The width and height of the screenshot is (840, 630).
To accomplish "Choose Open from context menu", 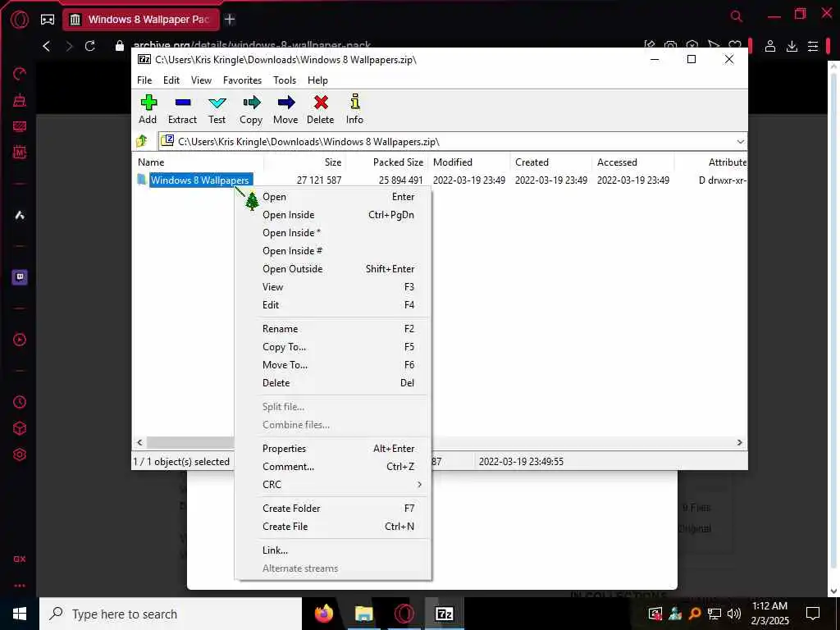I will tap(333, 197).
